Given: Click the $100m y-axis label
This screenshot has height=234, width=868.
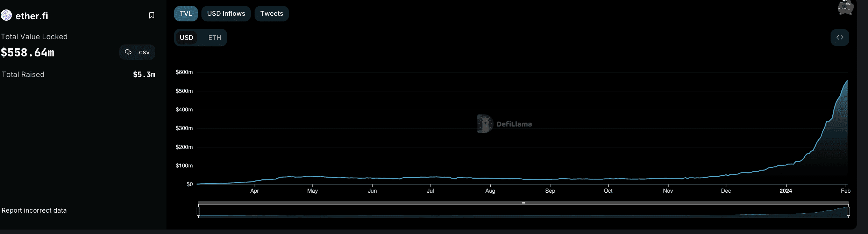Looking at the screenshot, I should 184,166.
